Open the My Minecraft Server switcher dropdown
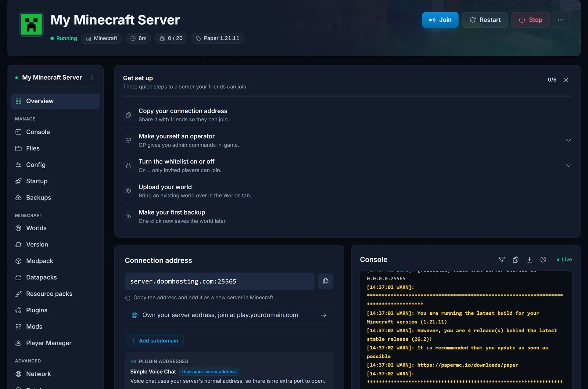This screenshot has width=588, height=389. (x=55, y=78)
